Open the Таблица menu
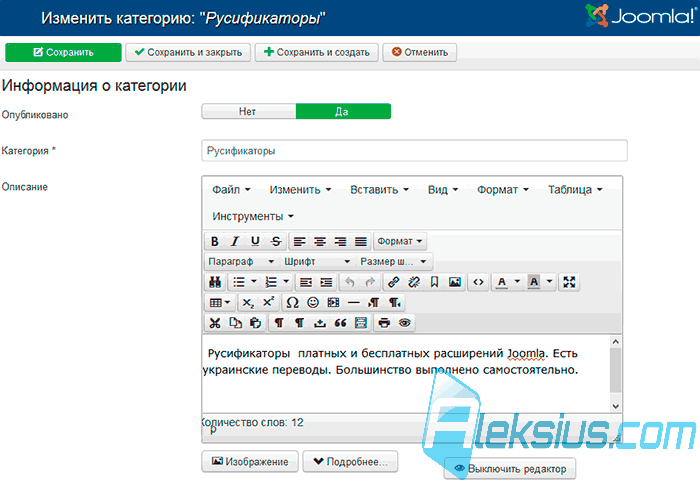 (x=575, y=190)
